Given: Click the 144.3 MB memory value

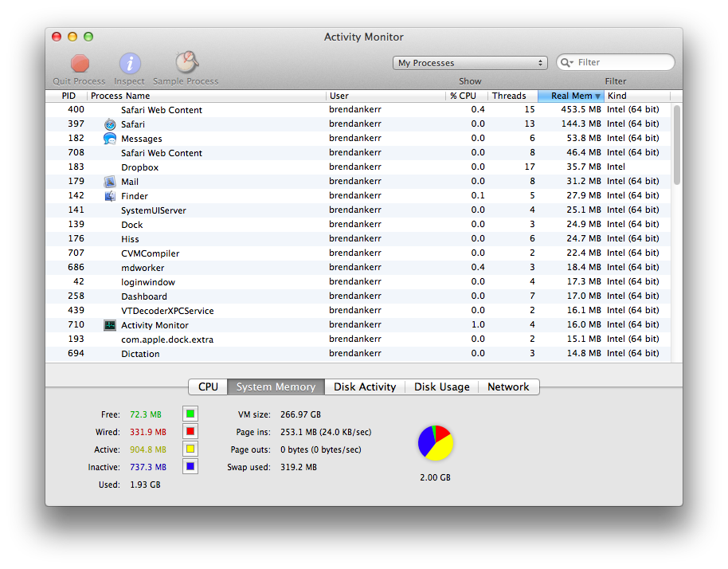Looking at the screenshot, I should (581, 124).
